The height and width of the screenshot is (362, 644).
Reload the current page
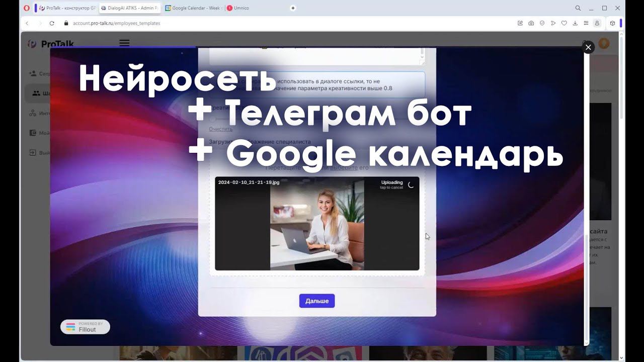coord(52,23)
